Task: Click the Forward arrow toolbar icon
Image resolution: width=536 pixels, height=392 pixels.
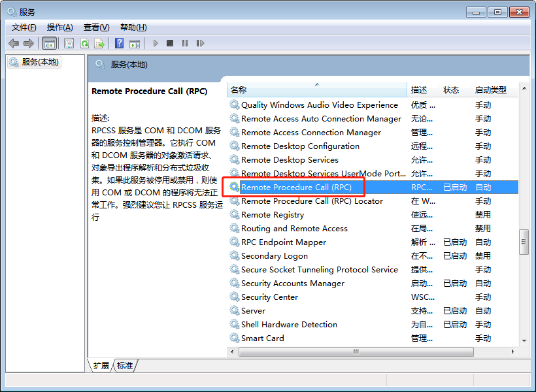Action: pyautogui.click(x=29, y=43)
